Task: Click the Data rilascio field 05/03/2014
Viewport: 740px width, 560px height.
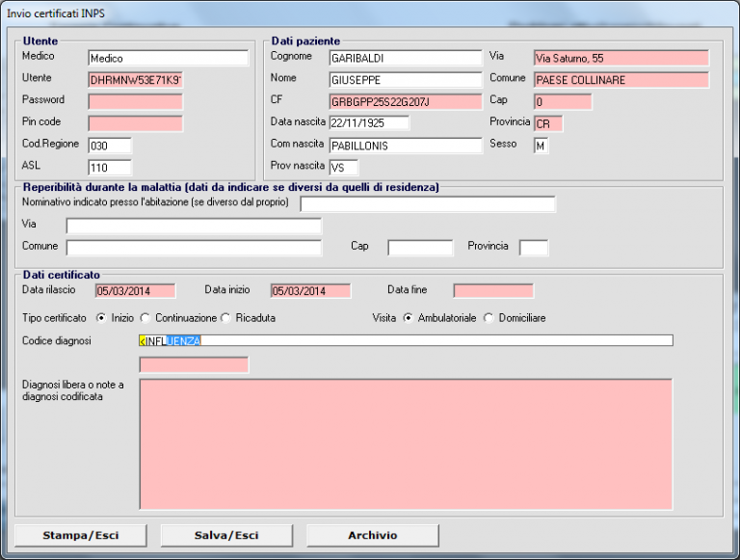Action: (136, 291)
